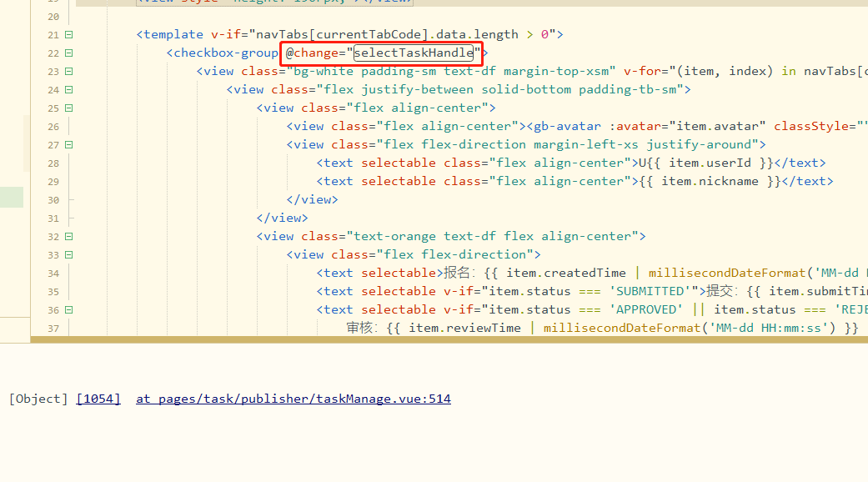Collapse the checkbox-group block on line 22
The width and height of the screenshot is (868, 482).
pyautogui.click(x=68, y=53)
